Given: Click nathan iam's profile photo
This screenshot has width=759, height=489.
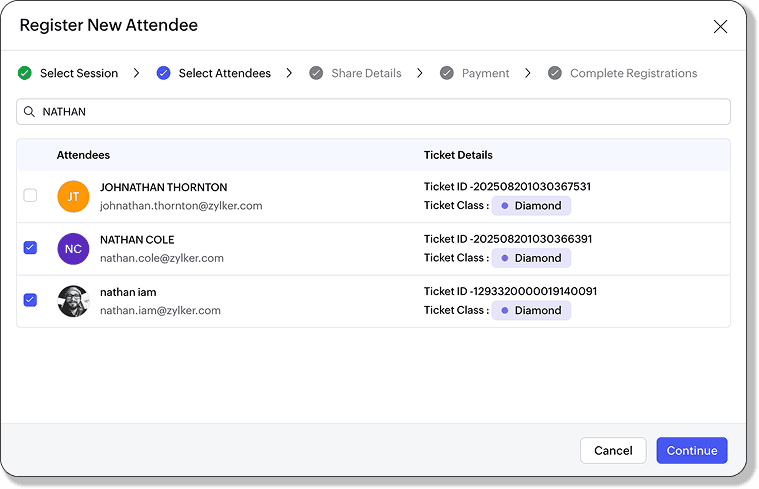Looking at the screenshot, I should click(x=73, y=301).
